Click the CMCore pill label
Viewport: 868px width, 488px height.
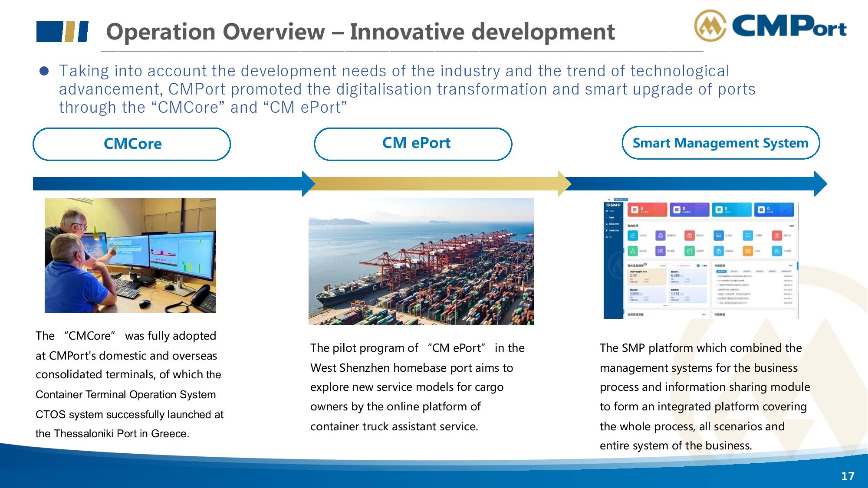click(132, 144)
